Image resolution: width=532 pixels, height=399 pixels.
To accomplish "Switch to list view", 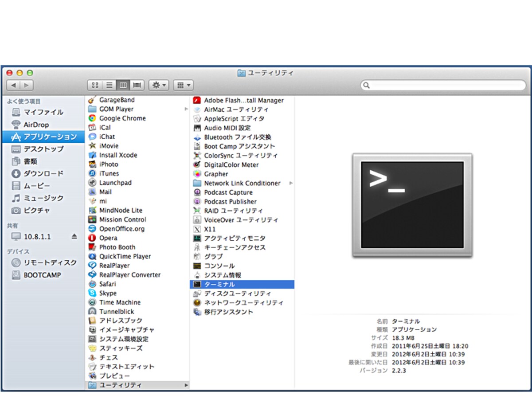I will 109,85.
